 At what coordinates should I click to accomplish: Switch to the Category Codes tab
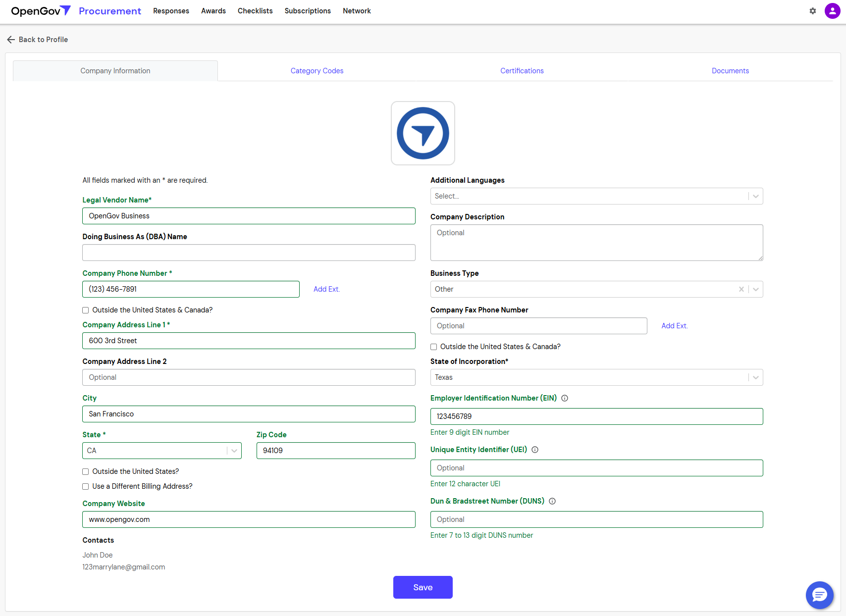(x=317, y=71)
